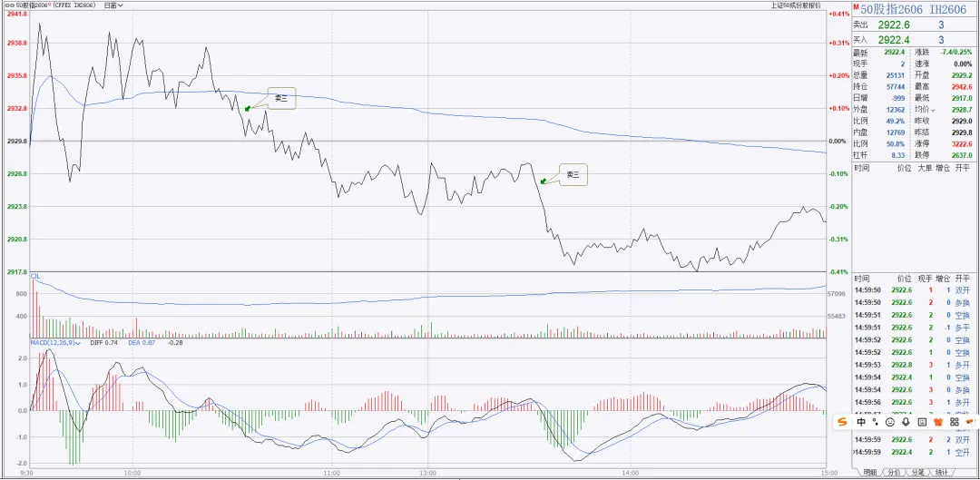Click the 现手 column header in trade list

[x=925, y=279]
